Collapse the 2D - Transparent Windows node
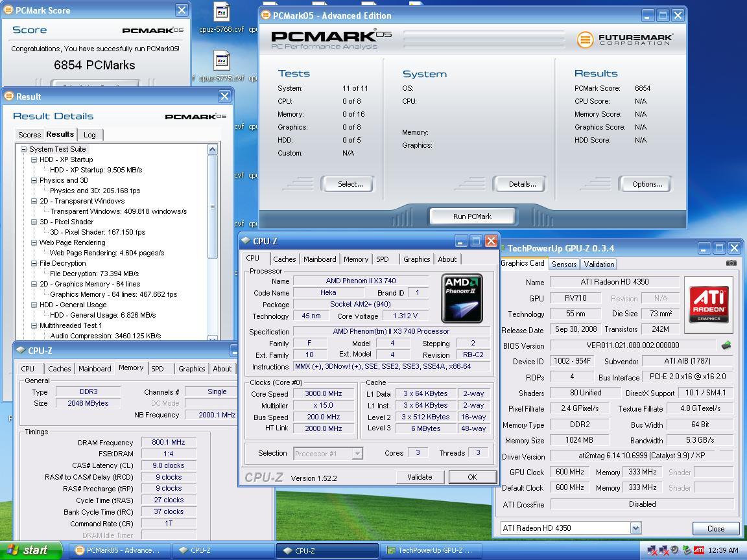Viewport: 747px width, 560px height. [x=34, y=201]
